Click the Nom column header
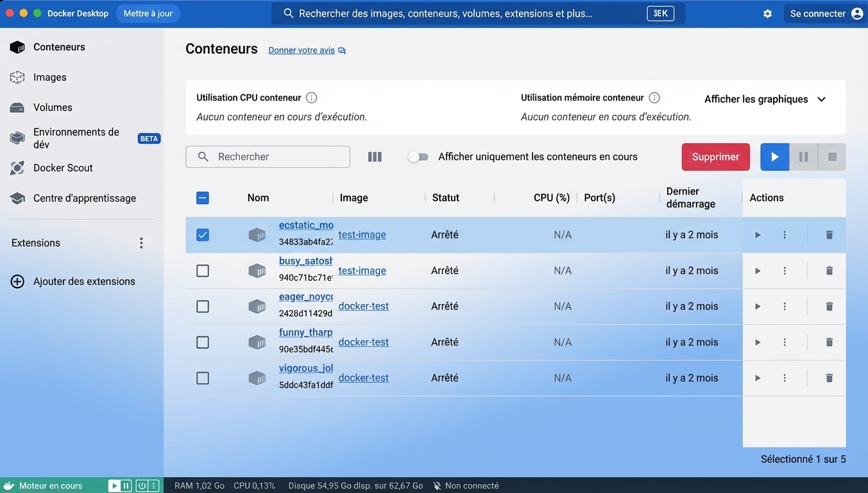The image size is (868, 493). pyautogui.click(x=258, y=198)
